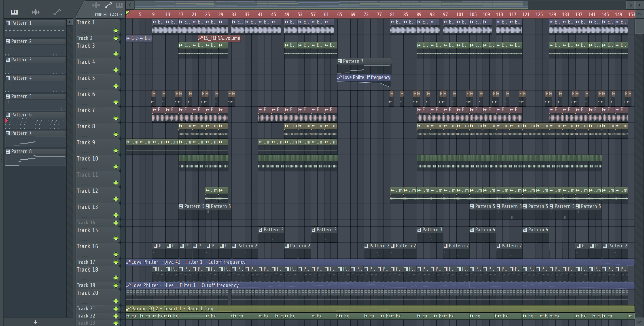Select Pattern 8 in the picker
Screen dimensions: 644x326
(21, 152)
